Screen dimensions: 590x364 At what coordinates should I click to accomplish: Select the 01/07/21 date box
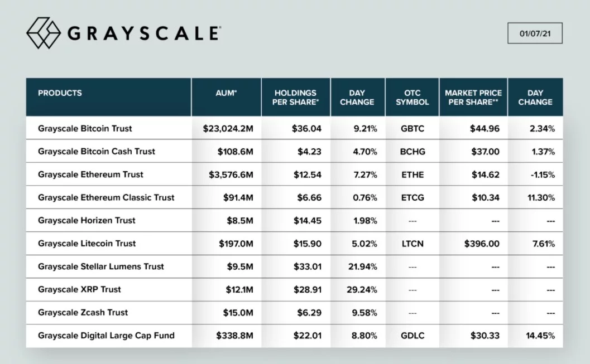pyautogui.click(x=534, y=33)
